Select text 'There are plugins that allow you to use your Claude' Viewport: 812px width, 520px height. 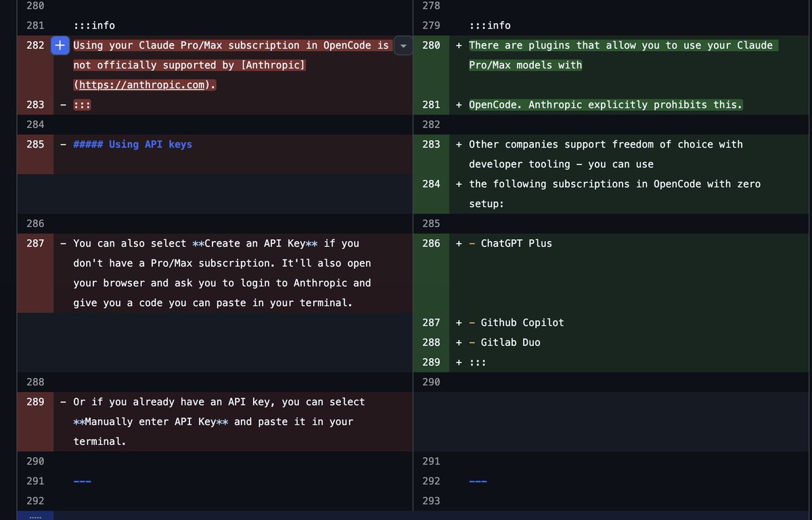click(621, 45)
